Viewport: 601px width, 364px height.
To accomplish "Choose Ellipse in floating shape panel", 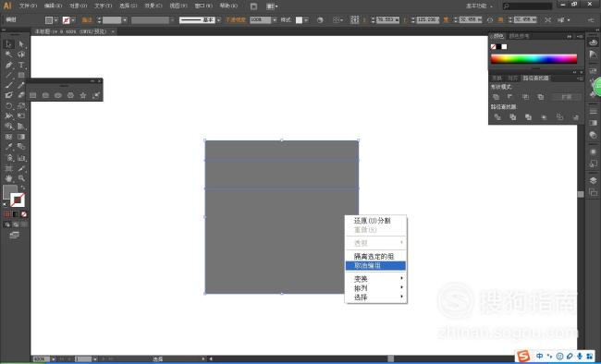I will coord(58,95).
